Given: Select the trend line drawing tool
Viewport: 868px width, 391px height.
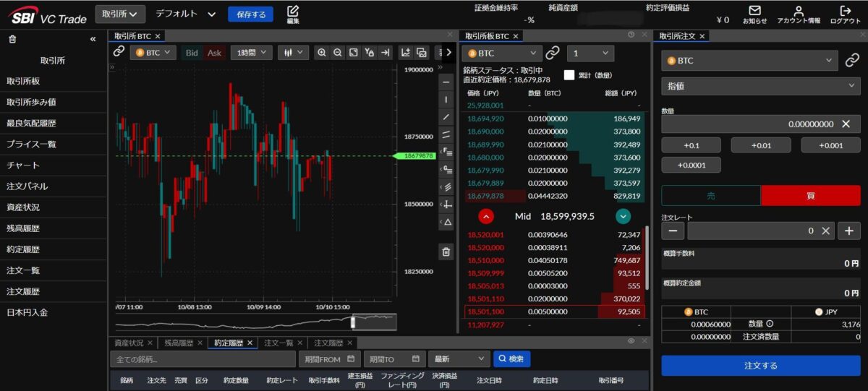Looking at the screenshot, I should (x=446, y=116).
